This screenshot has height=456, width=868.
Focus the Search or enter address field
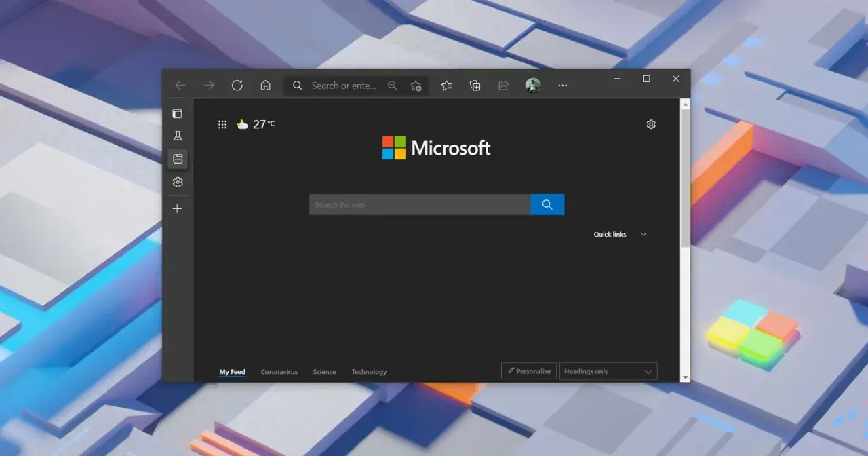coord(344,85)
